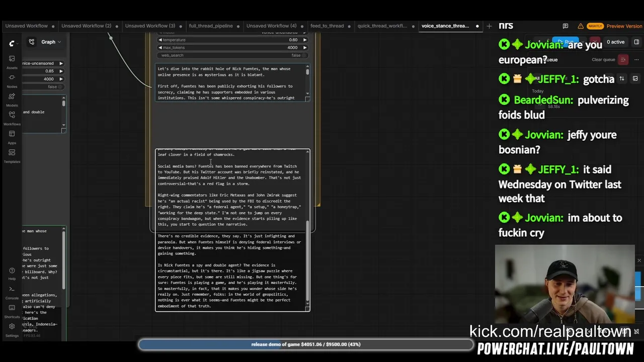This screenshot has height=362, width=644.
Task: Click the stream goal progress bar
Action: (x=306, y=344)
